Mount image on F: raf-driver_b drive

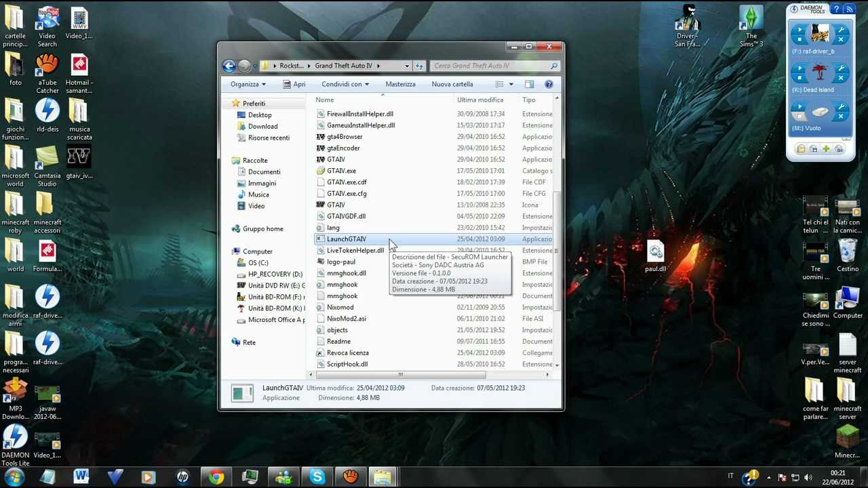pos(800,29)
